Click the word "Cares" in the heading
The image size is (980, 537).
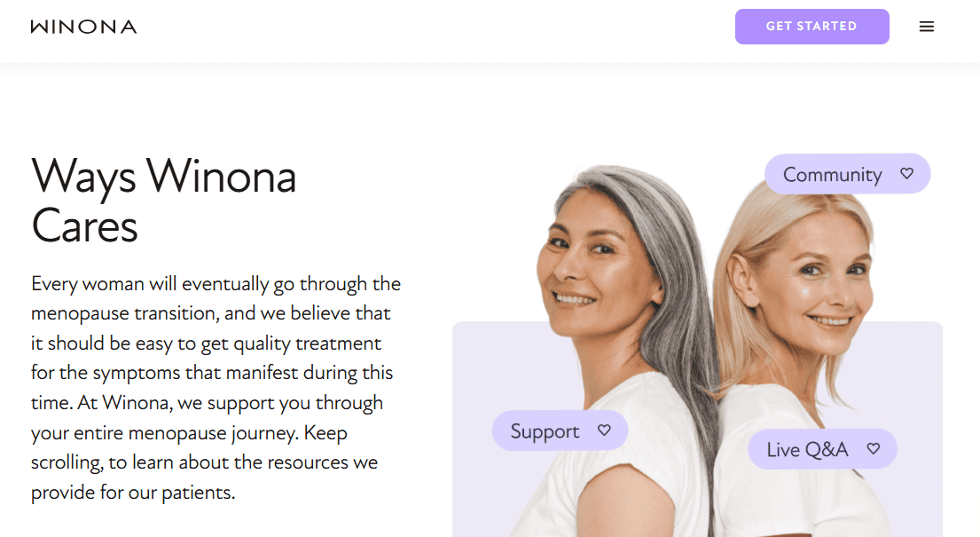85,225
